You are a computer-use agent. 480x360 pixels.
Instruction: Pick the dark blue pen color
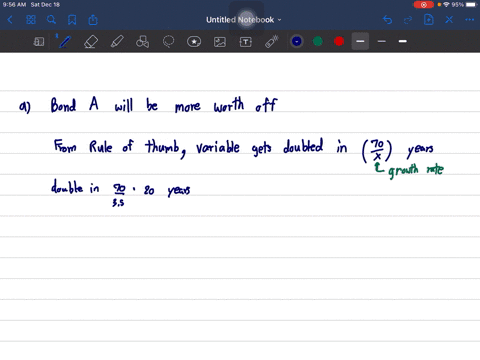[x=297, y=41]
